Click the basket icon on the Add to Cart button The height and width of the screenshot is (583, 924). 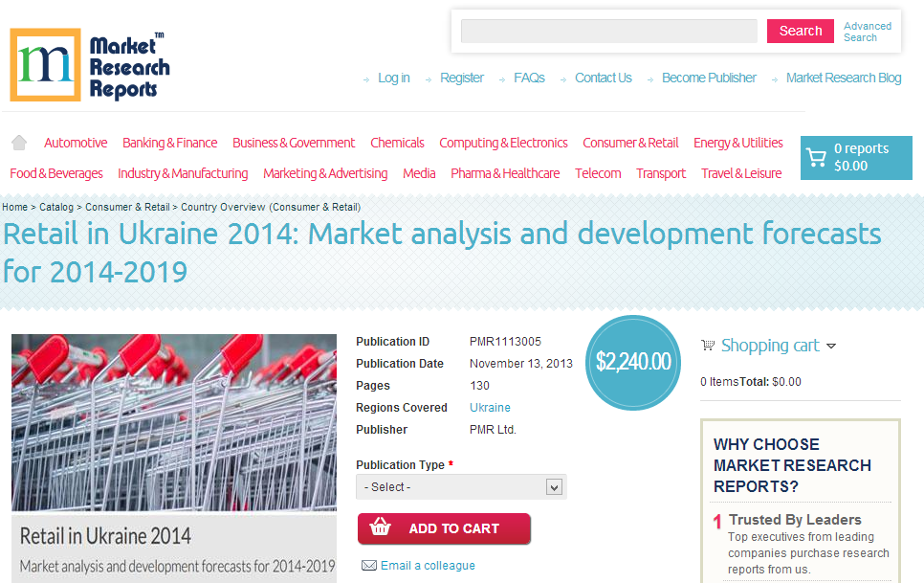tap(379, 529)
